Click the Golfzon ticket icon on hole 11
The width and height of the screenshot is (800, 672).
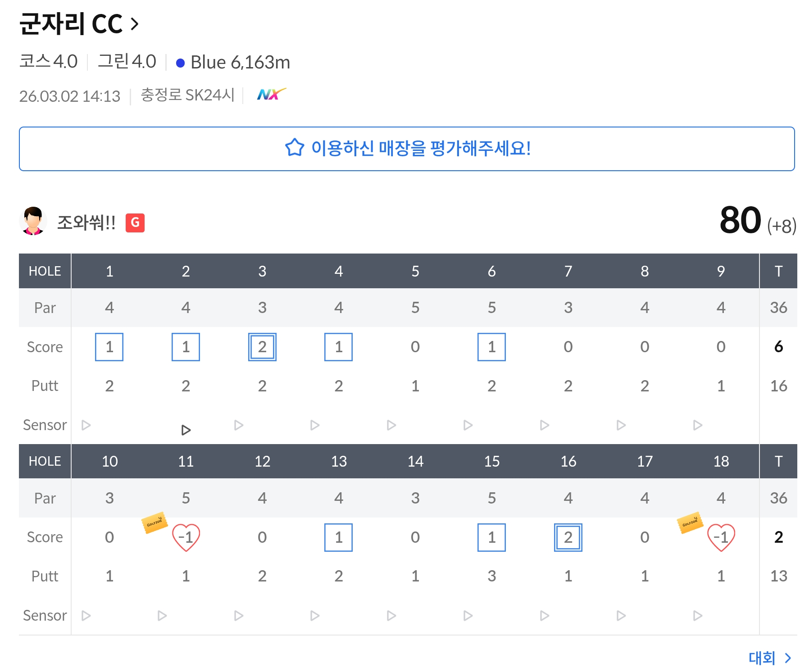coord(155,522)
